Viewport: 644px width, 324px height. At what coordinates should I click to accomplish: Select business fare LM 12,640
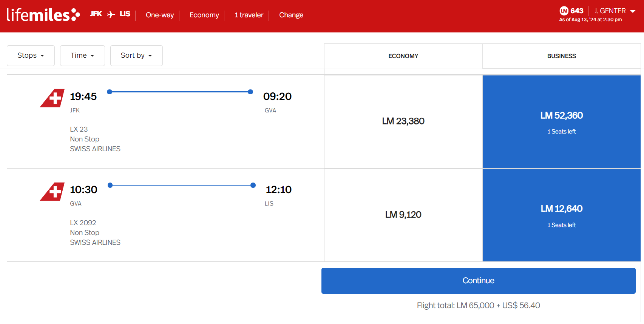click(x=561, y=215)
